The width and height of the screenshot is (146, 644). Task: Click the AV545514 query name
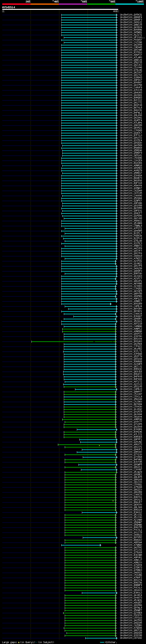click(8, 8)
